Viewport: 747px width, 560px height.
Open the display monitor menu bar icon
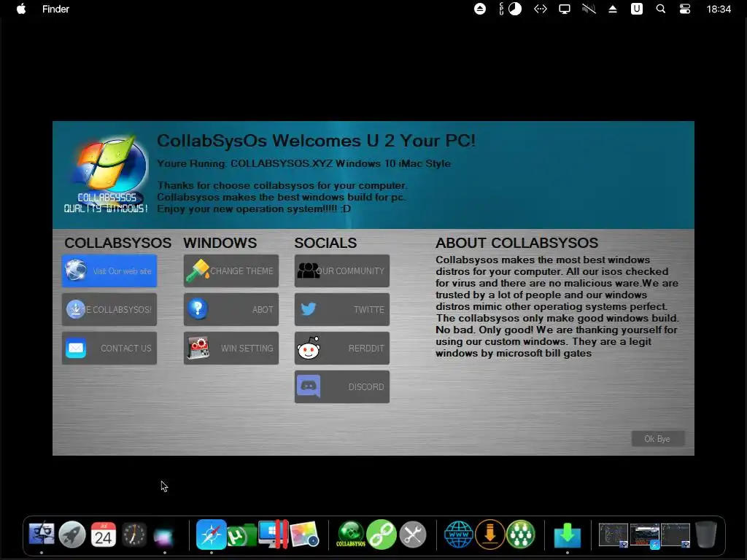pos(565,9)
